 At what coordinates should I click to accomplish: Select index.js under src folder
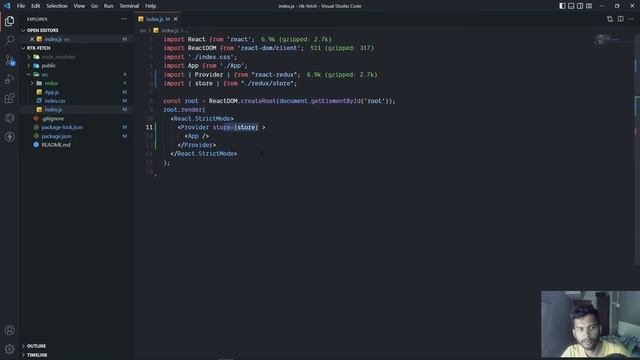[53, 110]
